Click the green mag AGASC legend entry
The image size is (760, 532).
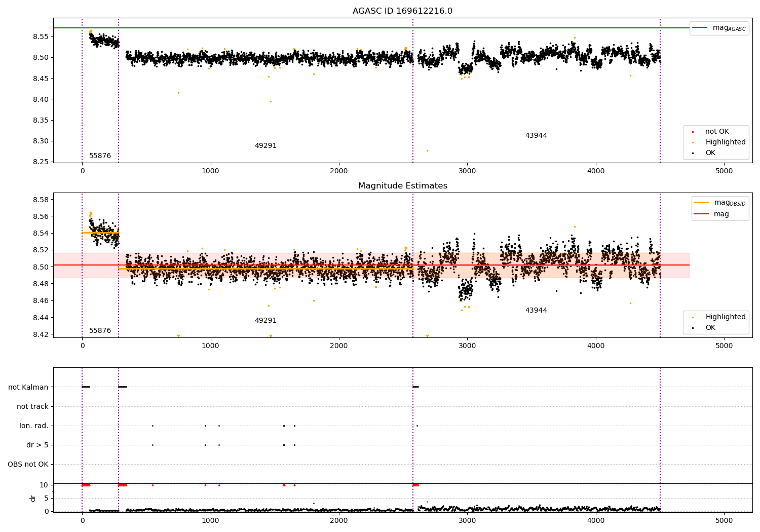tap(719, 28)
